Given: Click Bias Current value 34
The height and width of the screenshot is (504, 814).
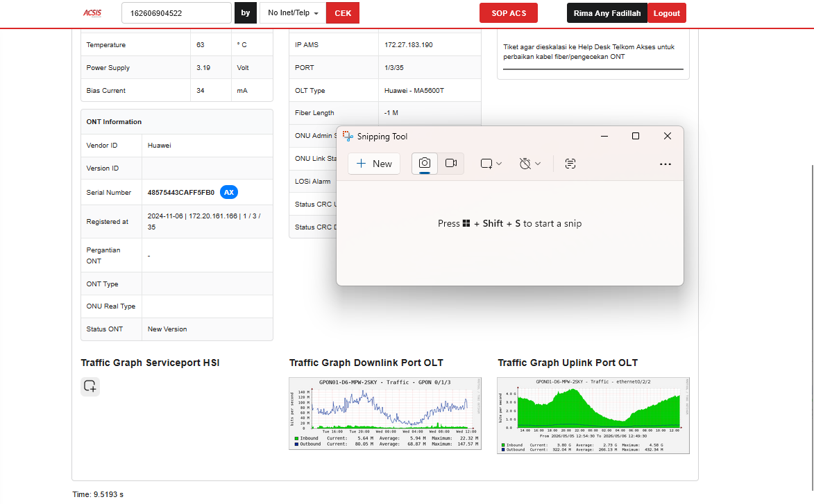Looking at the screenshot, I should pos(201,90).
